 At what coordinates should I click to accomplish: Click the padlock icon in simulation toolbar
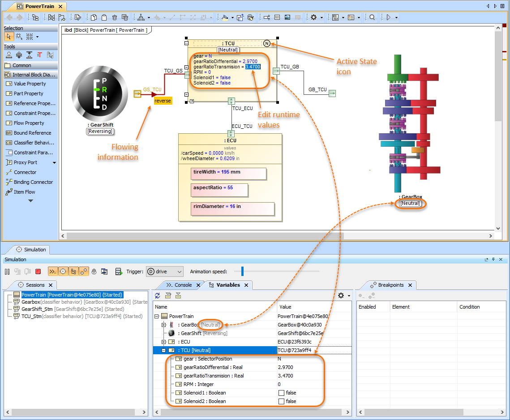tap(94, 272)
